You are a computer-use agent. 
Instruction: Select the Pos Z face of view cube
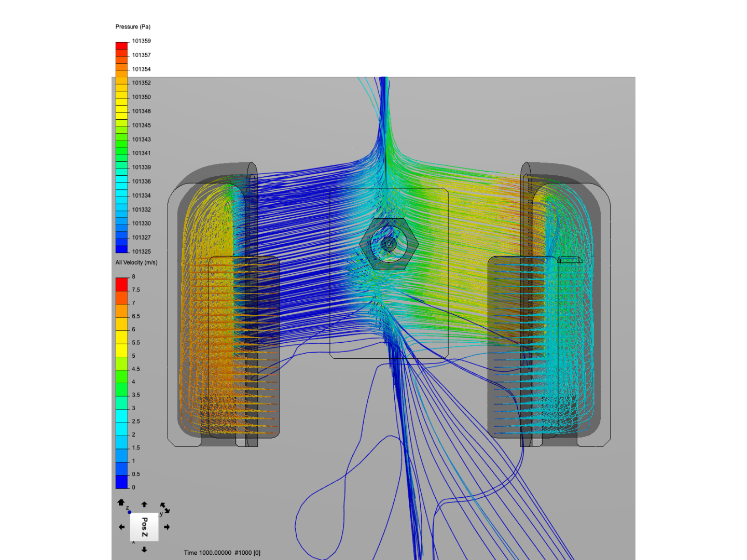144,527
